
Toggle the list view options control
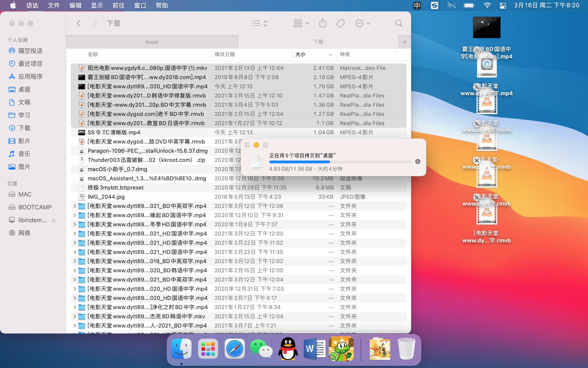pyautogui.click(x=259, y=23)
